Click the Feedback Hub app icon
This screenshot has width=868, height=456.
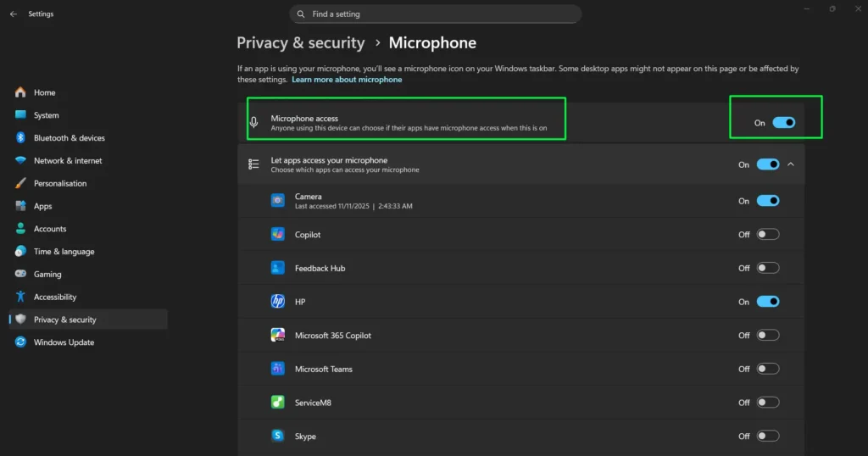278,268
